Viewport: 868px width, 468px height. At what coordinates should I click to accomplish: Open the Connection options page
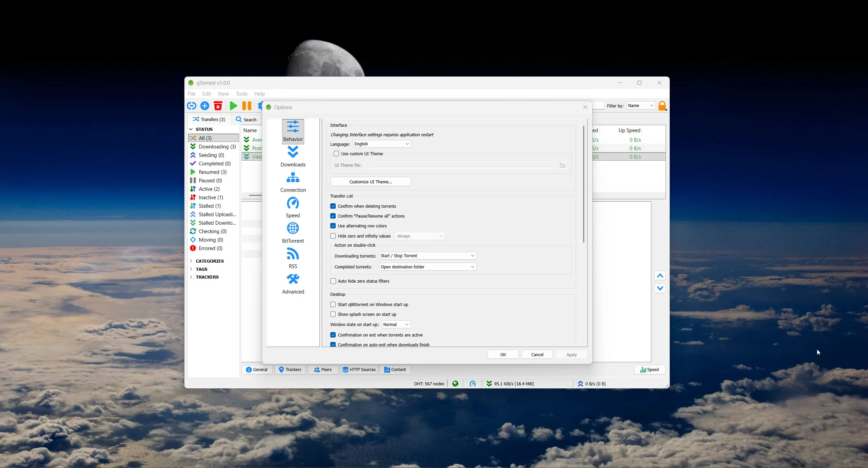tap(293, 182)
